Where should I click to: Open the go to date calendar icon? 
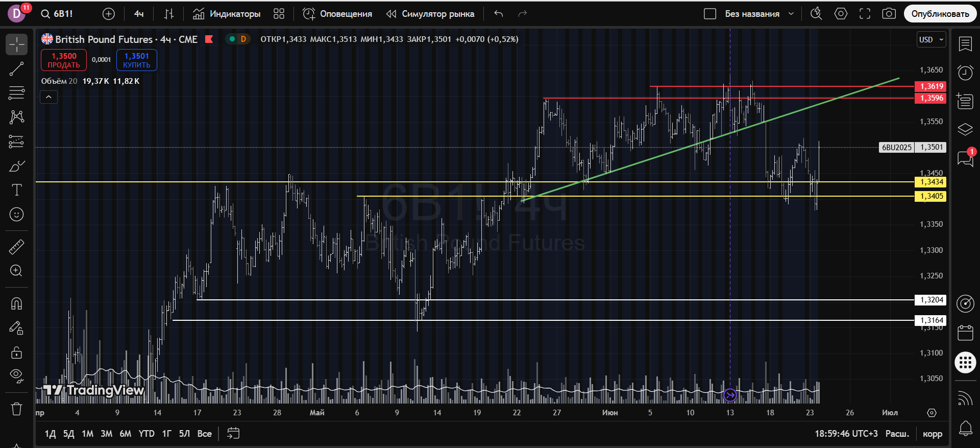(233, 434)
